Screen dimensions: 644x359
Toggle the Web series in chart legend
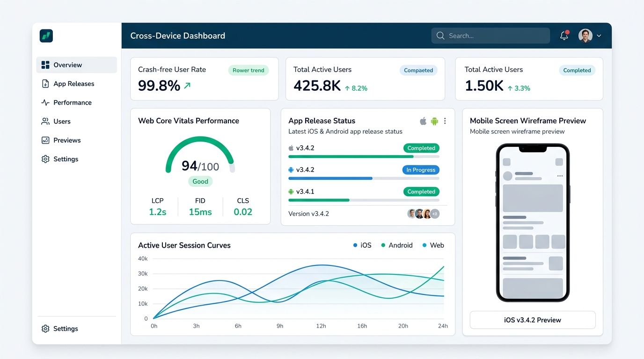[433, 245]
